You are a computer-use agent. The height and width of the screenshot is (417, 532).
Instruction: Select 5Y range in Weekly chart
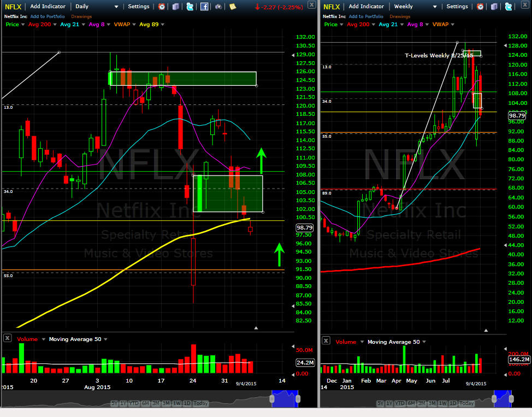click(380, 403)
